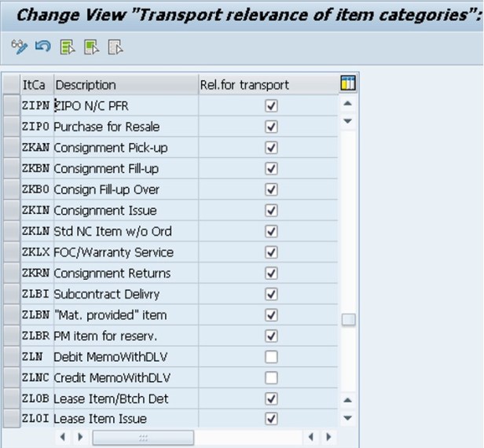The width and height of the screenshot is (484, 448).
Task: Click the Undo change arrow icon
Action: coord(42,48)
